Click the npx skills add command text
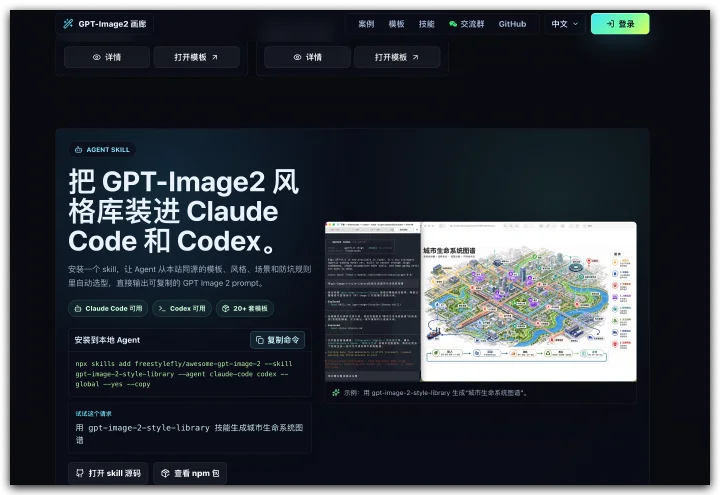Viewport: 720px width, 495px height. pyautogui.click(x=184, y=374)
